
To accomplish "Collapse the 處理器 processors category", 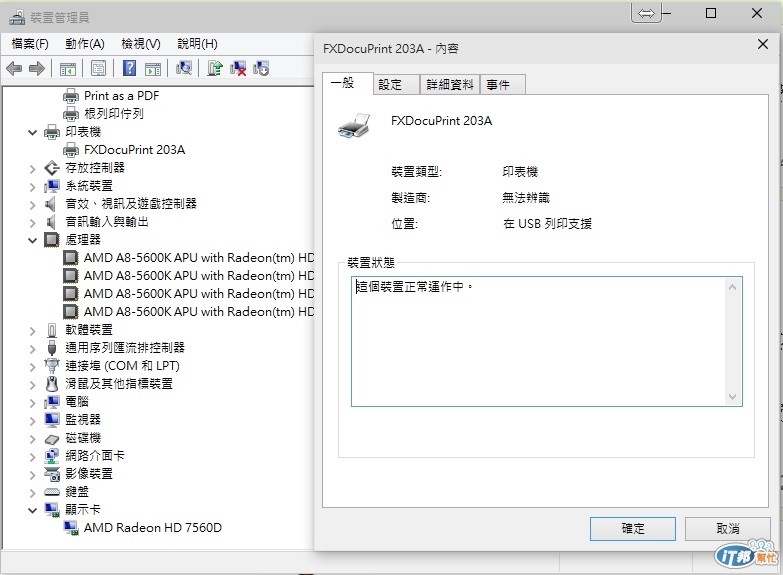I will 32,240.
